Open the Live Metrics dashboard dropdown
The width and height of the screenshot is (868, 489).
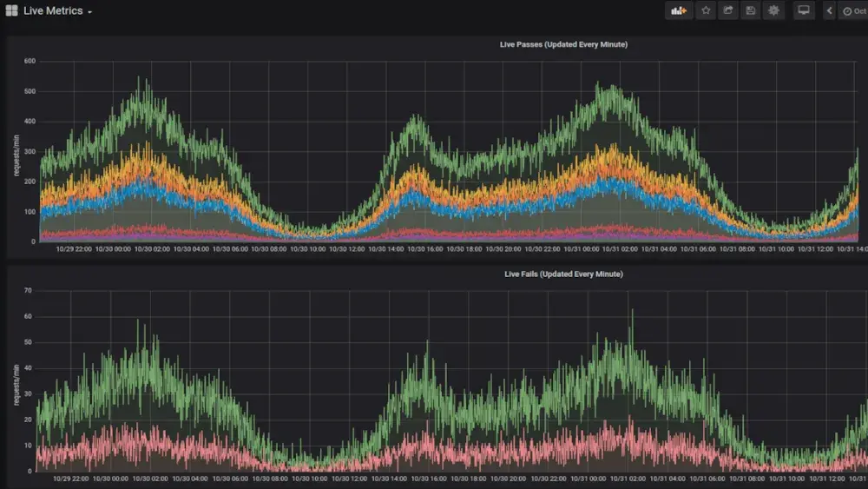coord(57,11)
